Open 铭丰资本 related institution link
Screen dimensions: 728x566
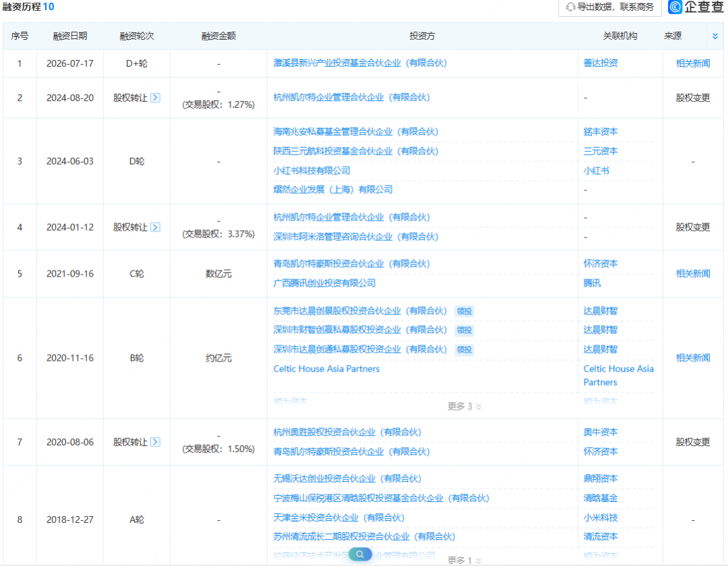click(x=601, y=132)
